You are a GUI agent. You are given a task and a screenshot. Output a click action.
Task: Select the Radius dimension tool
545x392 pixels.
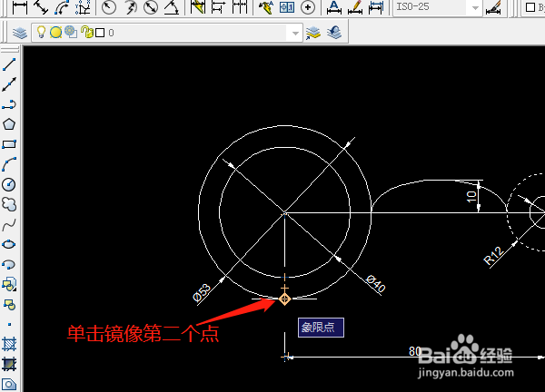tap(109, 7)
